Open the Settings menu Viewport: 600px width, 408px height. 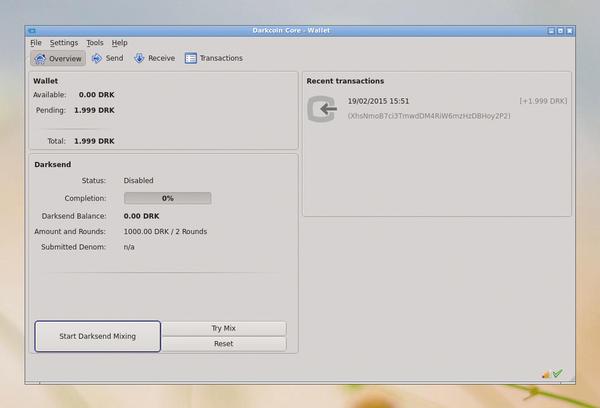click(x=64, y=43)
